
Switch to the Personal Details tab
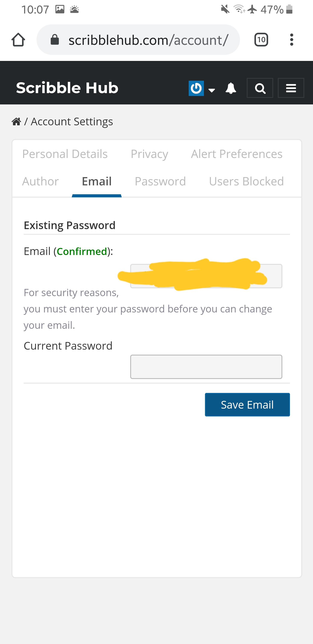coord(65,154)
